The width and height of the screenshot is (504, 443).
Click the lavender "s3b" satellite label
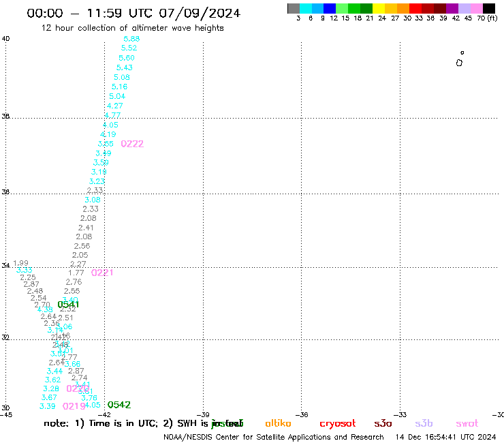pyautogui.click(x=424, y=423)
